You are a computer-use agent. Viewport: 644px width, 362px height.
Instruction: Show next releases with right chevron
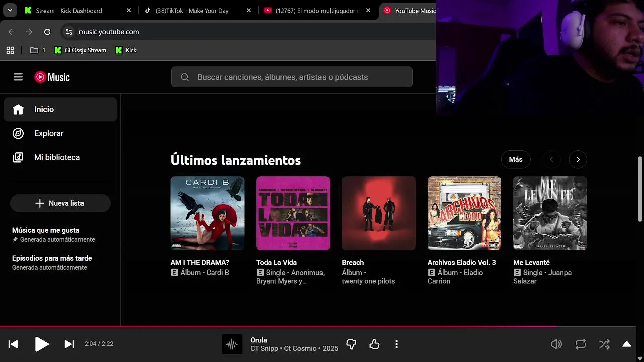578,159
